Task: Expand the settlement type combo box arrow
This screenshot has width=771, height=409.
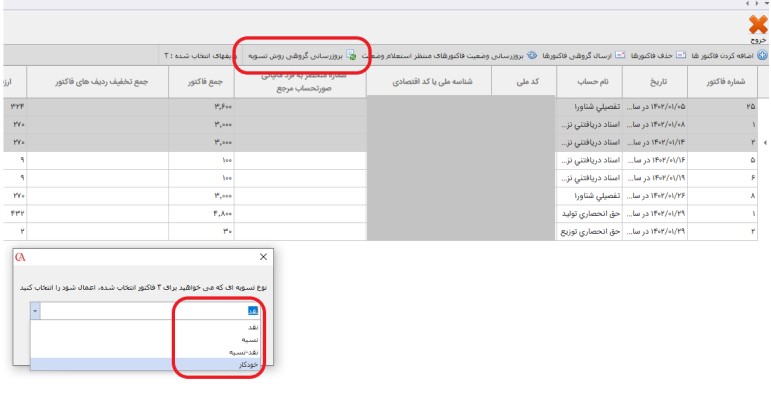Action: pos(36,311)
